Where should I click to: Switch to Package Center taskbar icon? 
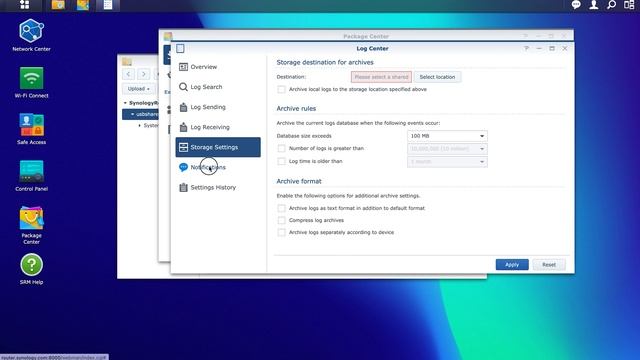(83, 5)
